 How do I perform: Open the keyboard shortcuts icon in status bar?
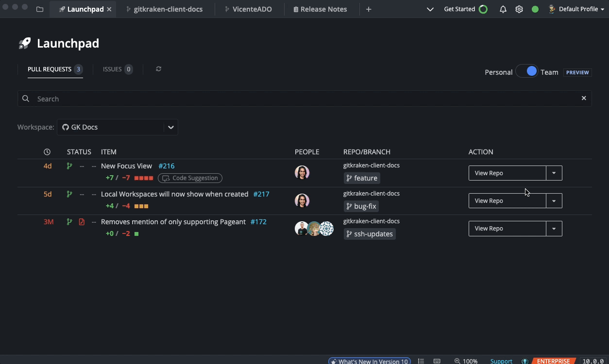pyautogui.click(x=437, y=361)
